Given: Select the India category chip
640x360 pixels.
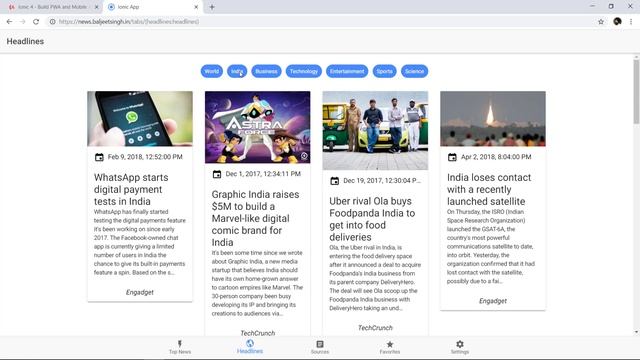Looking at the screenshot, I should click(237, 71).
